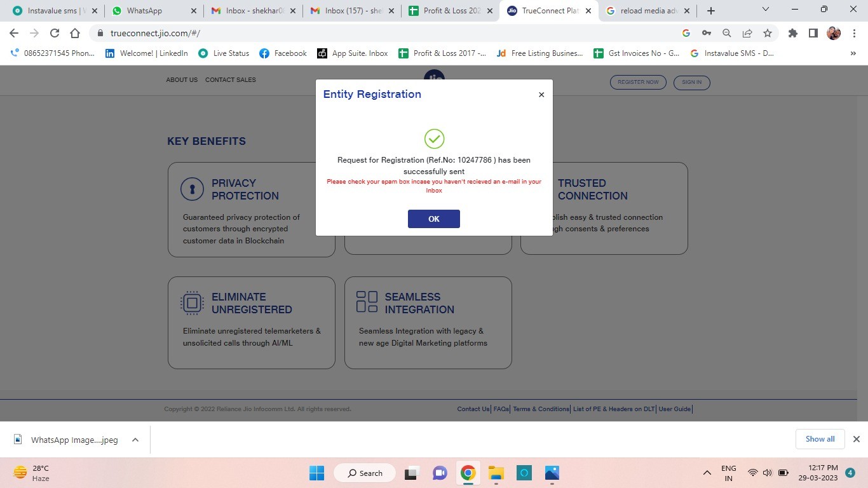
Task: Open Contact Us footer link
Action: coord(473,409)
